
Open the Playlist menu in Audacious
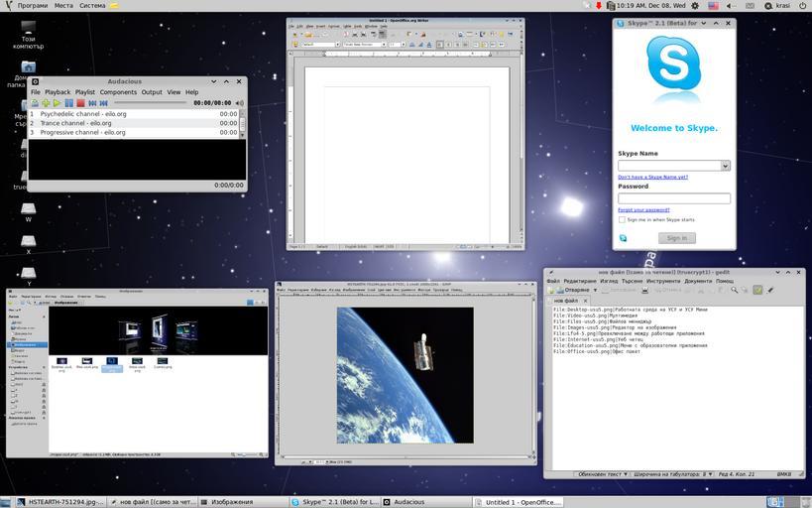click(85, 92)
